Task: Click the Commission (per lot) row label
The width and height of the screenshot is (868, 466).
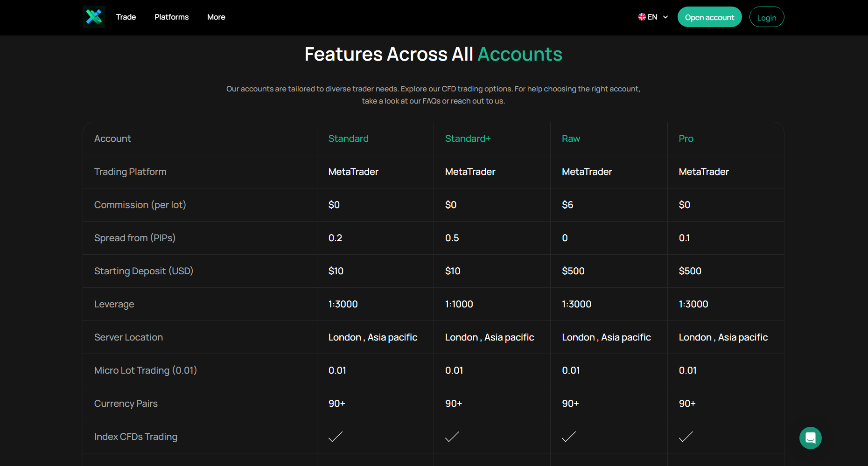Action: (140, 205)
